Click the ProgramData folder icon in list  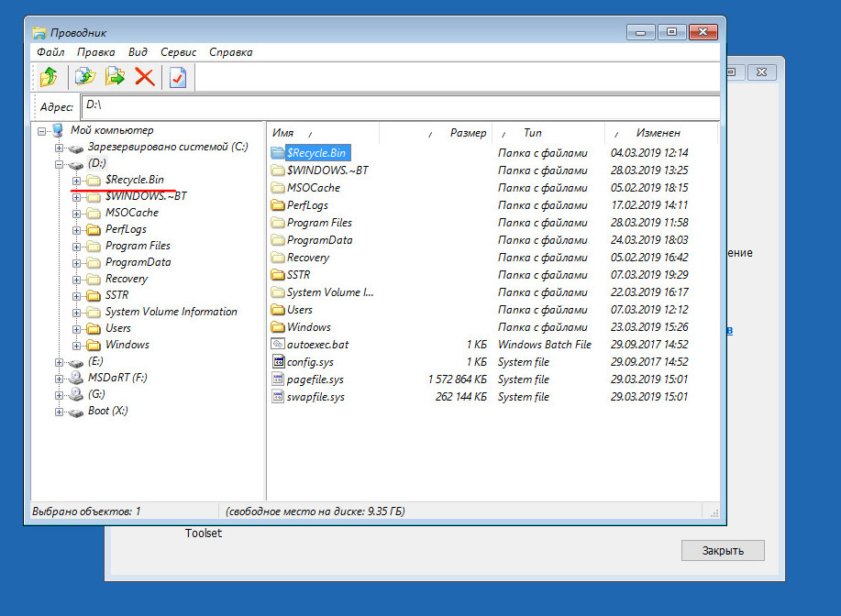278,239
